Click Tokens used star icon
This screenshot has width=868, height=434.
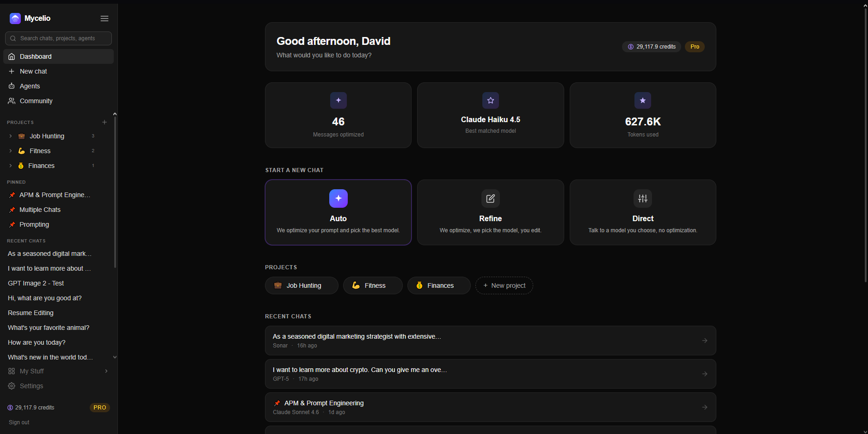(x=643, y=100)
